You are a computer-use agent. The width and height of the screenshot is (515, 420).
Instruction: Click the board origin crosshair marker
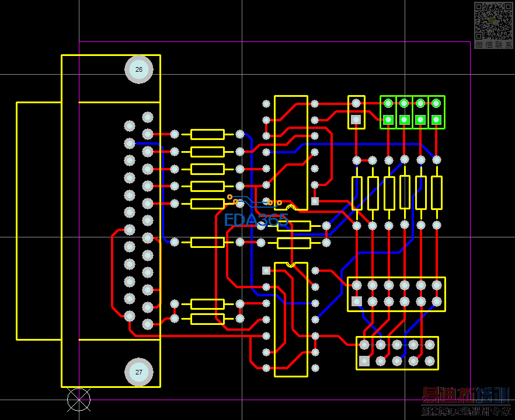(x=79, y=400)
